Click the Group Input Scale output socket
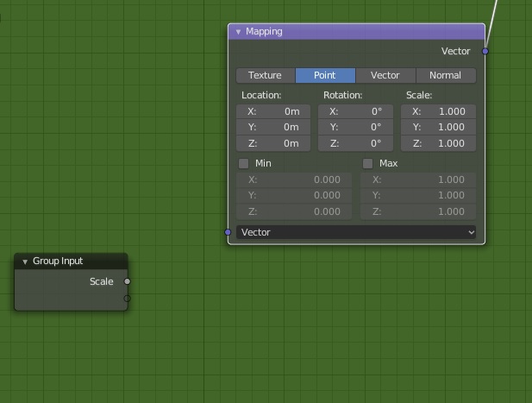Screen dimensions: 532x403 pyautogui.click(x=128, y=281)
